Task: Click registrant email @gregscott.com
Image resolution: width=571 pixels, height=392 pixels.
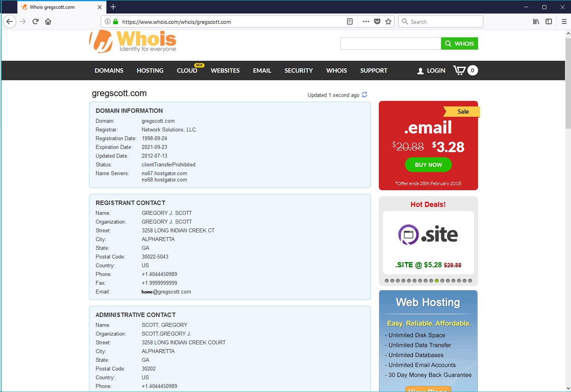Action: [166, 292]
